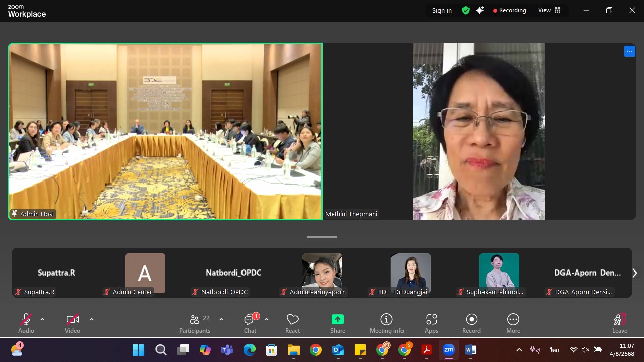This screenshot has width=644, height=362.
Task: Open the Chat panel with unread badge
Action: [250, 323]
